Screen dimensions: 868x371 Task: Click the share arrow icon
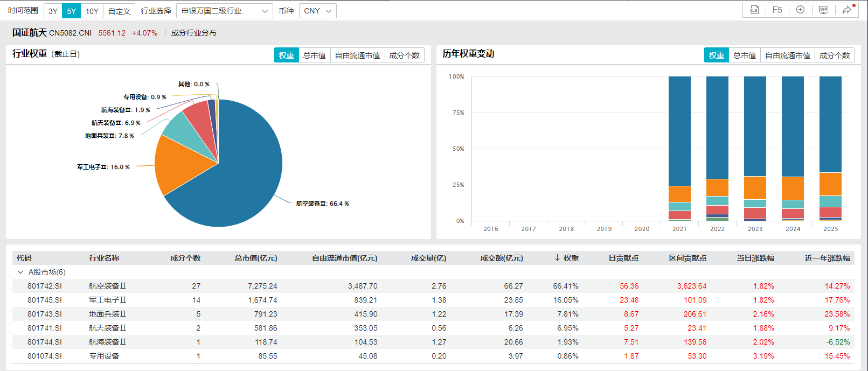click(847, 10)
